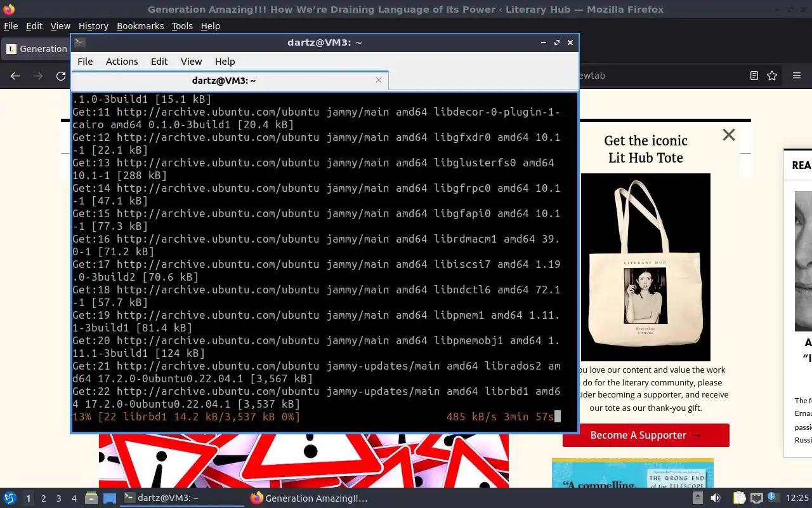Dismiss the Lit Hub Tote popup

(729, 135)
